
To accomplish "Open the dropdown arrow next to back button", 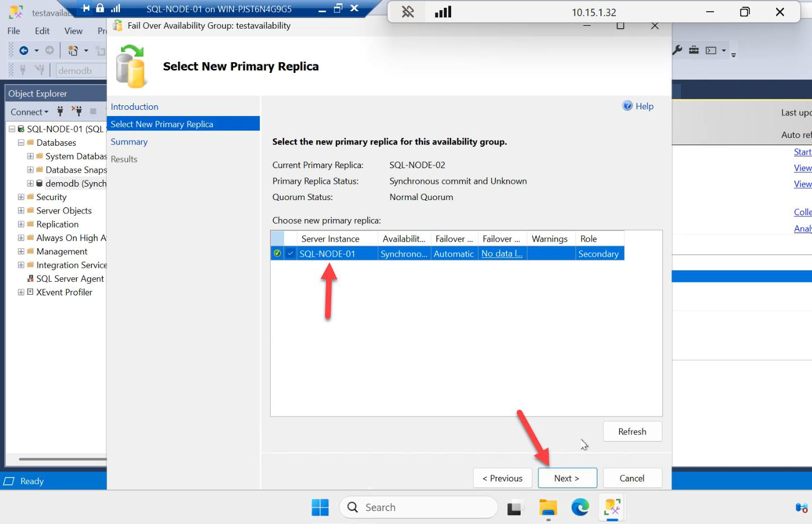I will [36, 50].
